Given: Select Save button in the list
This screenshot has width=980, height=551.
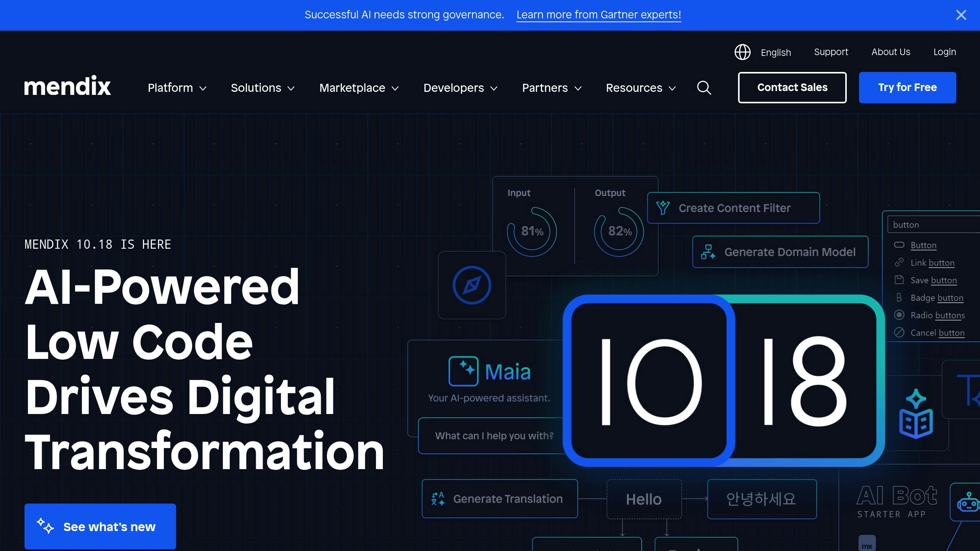Looking at the screenshot, I should point(933,280).
